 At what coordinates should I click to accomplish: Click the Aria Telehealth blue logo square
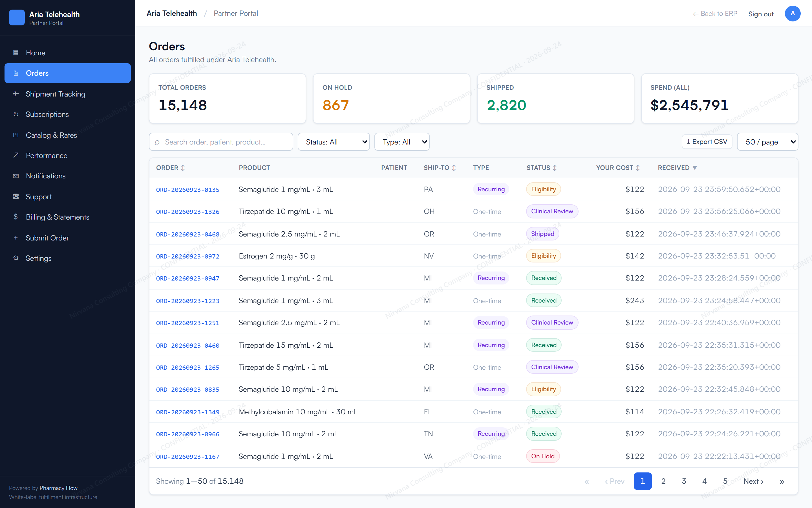(x=17, y=17)
